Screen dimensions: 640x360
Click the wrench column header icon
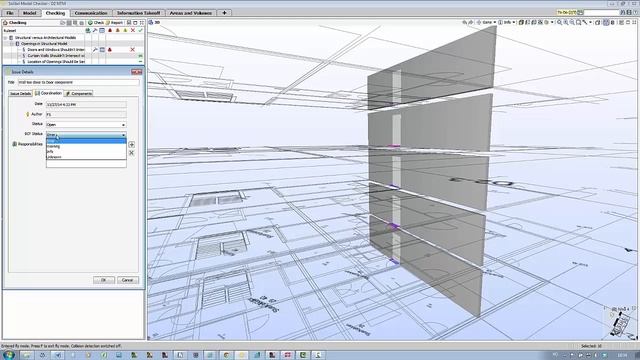tap(95, 31)
